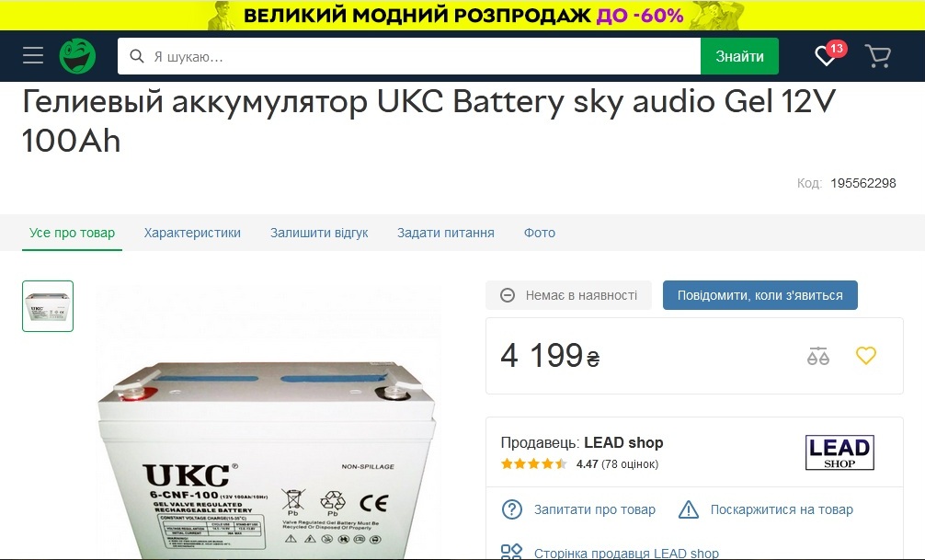Viewport: 925px width, 560px height.
Task: Click the question mark icon near Запитати
Action: 511,509
